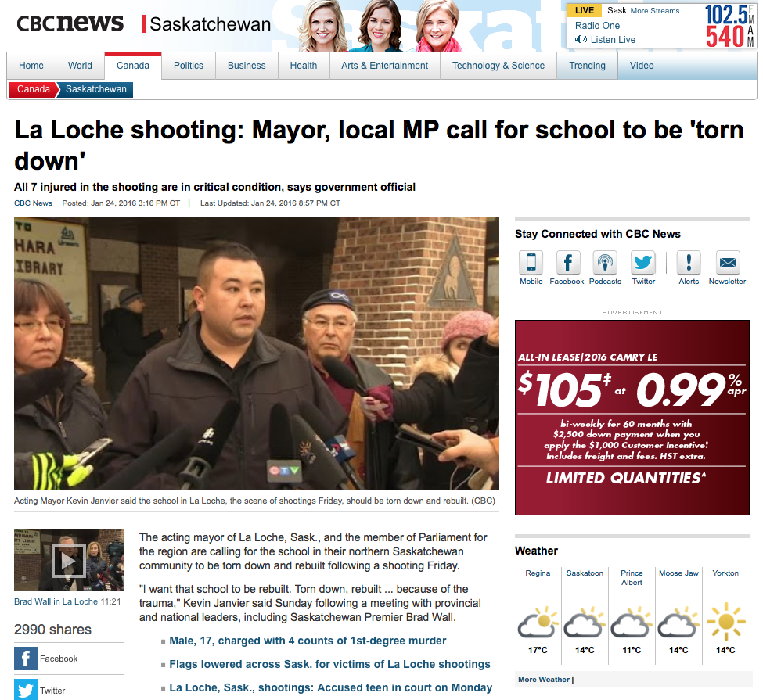Click the Facebook icon in Stay Connected

pos(567,263)
